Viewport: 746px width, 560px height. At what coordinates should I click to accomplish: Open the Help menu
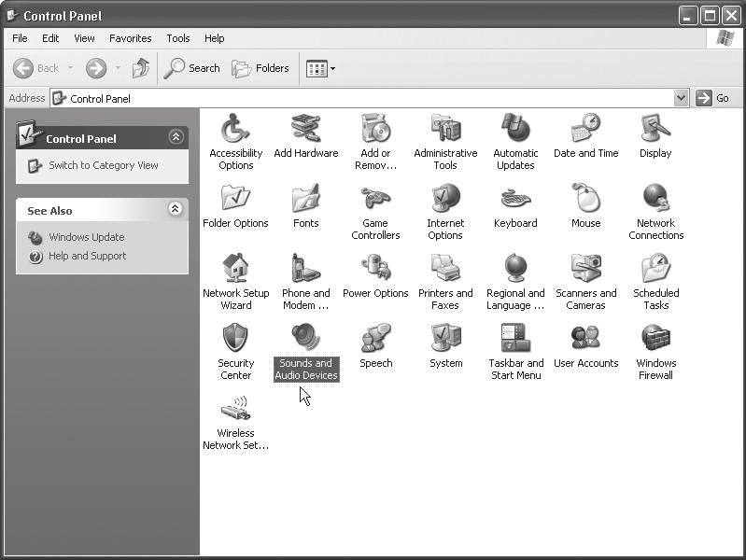coord(214,38)
